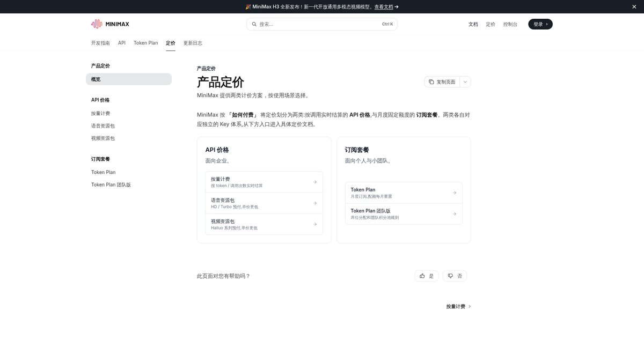Click 定价 in the top header
644x362 pixels.
pyautogui.click(x=491, y=24)
